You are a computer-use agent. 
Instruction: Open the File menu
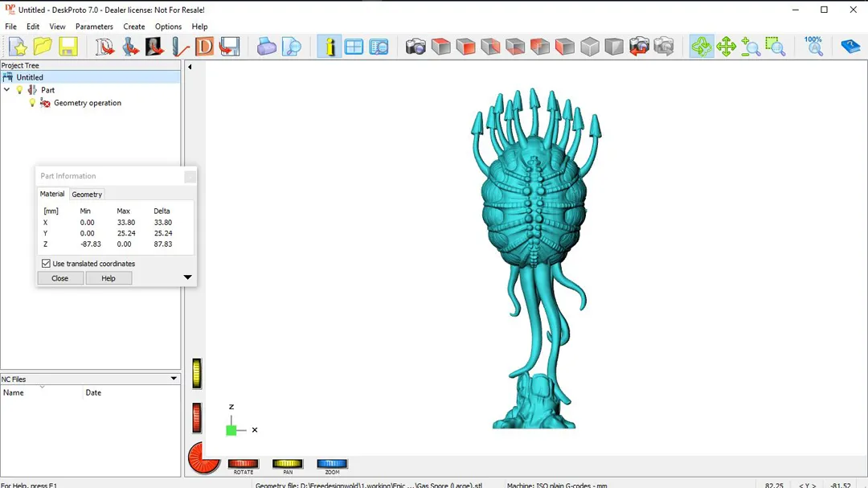(x=10, y=27)
